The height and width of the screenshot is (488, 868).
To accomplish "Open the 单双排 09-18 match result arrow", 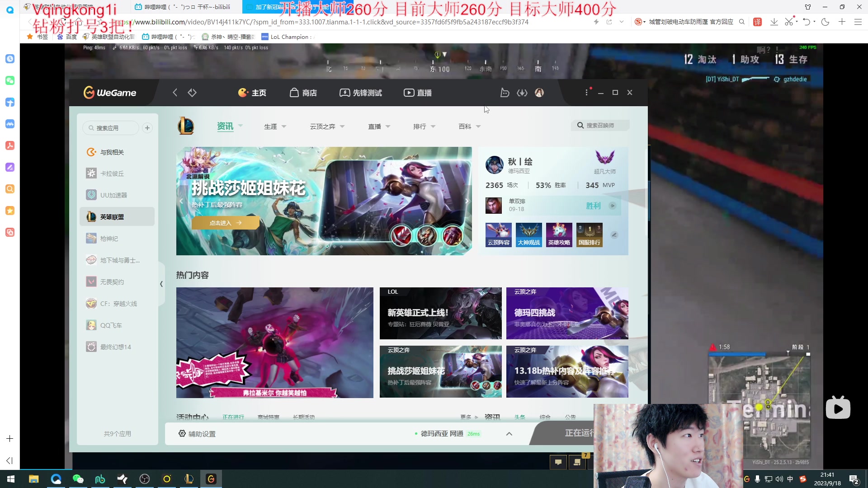I will coord(613,206).
